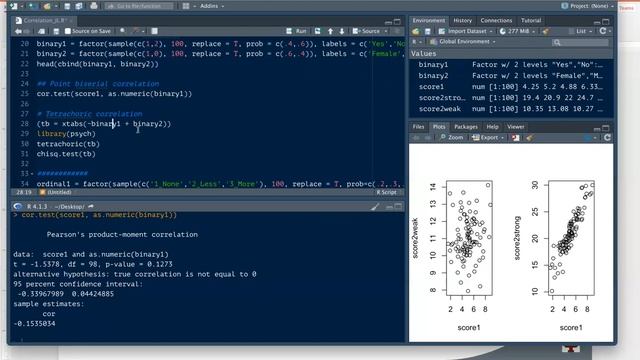The image size is (640, 360).
Task: Open the R language selector in Environment
Action: [x=416, y=42]
